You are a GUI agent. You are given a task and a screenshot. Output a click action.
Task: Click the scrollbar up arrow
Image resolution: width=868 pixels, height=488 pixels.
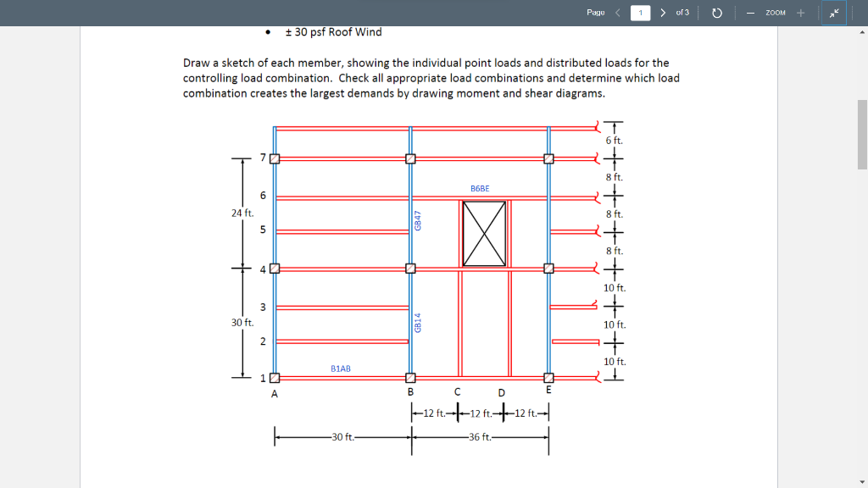coord(862,32)
